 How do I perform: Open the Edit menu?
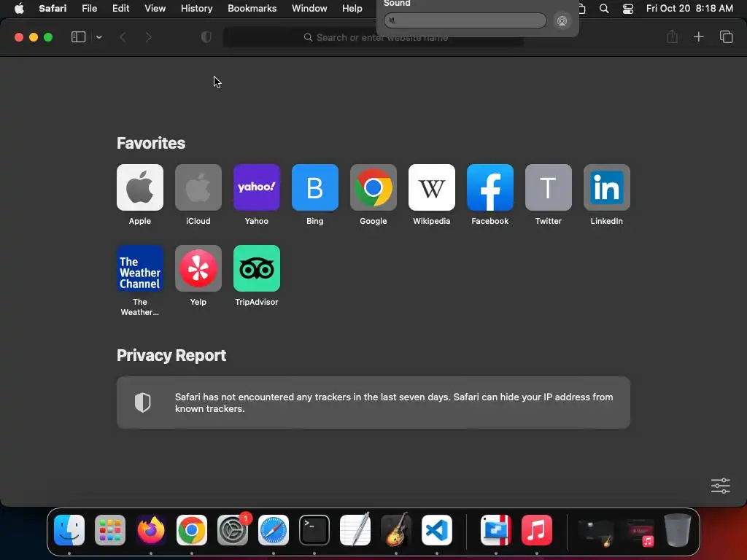pos(120,8)
